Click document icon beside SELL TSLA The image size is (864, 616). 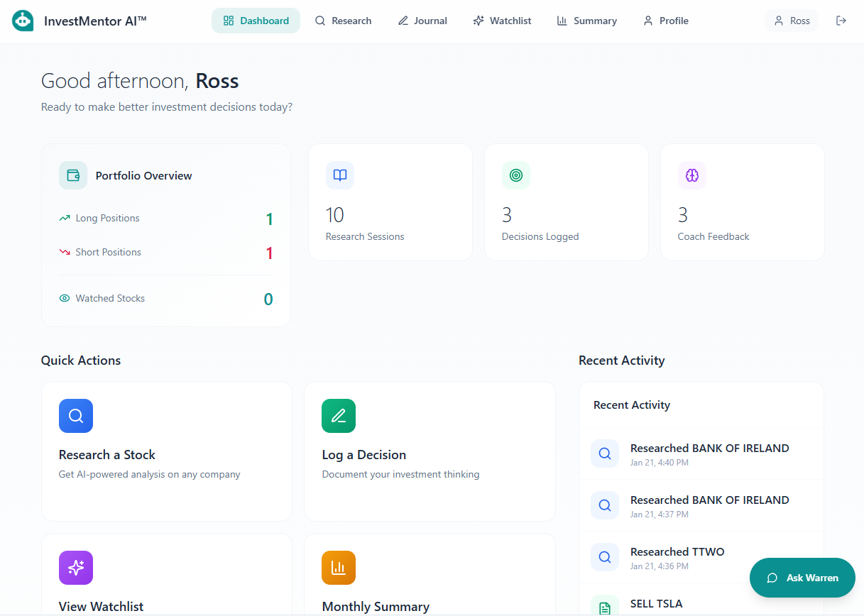click(x=605, y=605)
